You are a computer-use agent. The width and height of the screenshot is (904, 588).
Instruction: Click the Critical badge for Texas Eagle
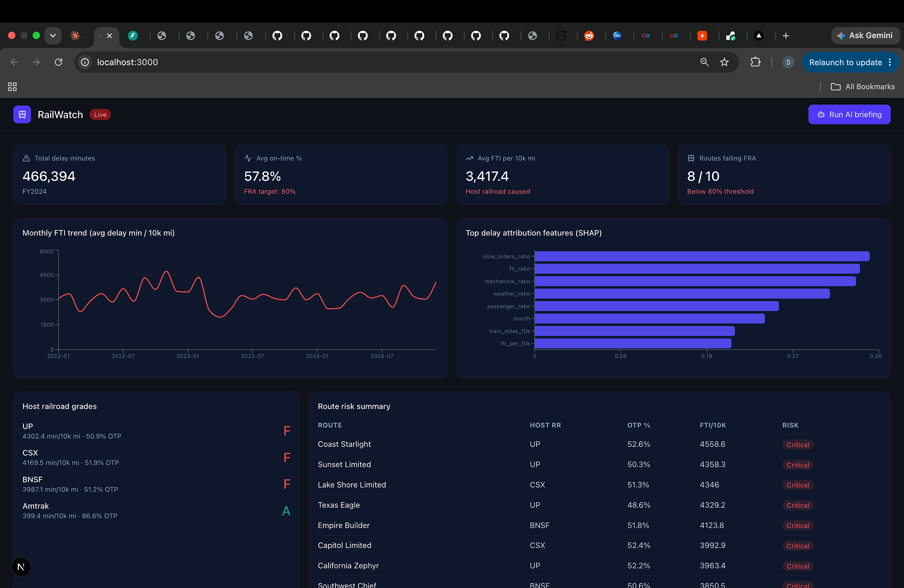click(x=798, y=505)
